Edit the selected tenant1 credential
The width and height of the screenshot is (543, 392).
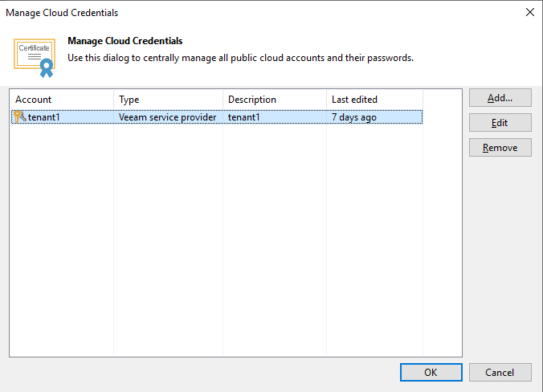500,123
